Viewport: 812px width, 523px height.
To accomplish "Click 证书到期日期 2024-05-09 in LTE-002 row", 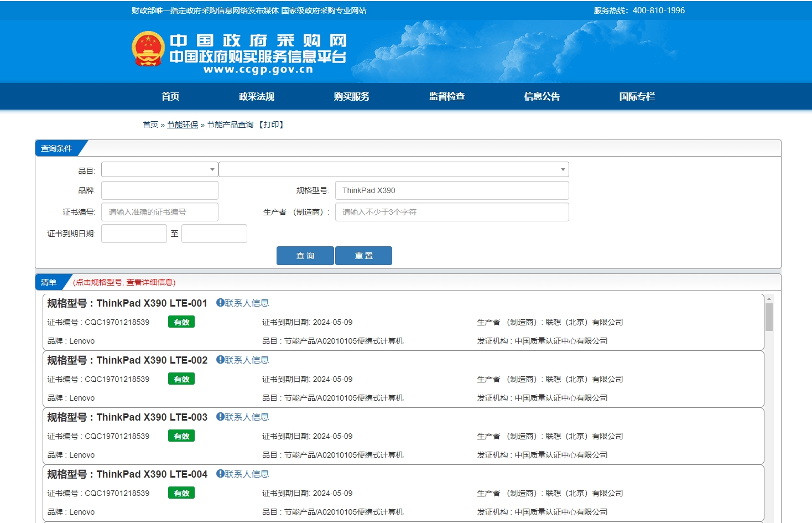I will click(x=308, y=379).
